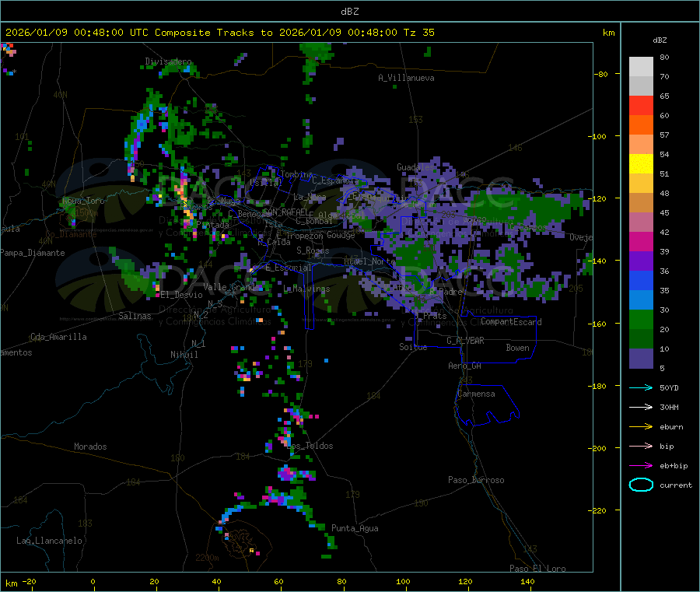Screen dimensions: 700x592
Task: Select the green 20 dBZ legend swatch
Action: 641,319
